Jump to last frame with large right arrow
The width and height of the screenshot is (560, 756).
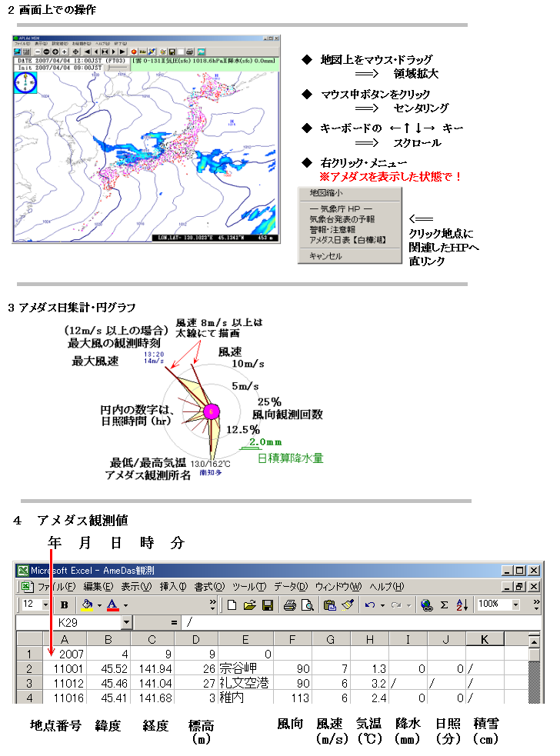122,52
